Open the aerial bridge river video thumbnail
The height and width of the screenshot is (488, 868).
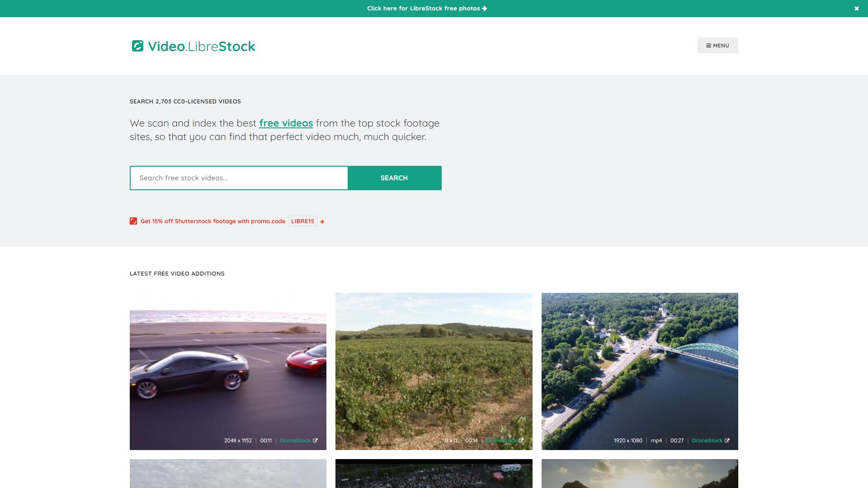pos(639,371)
